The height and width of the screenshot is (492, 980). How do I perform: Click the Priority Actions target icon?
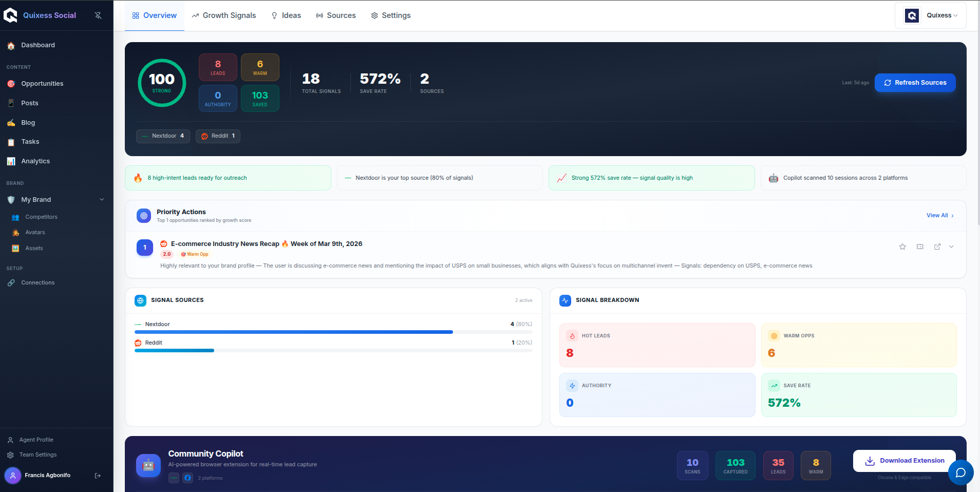144,216
